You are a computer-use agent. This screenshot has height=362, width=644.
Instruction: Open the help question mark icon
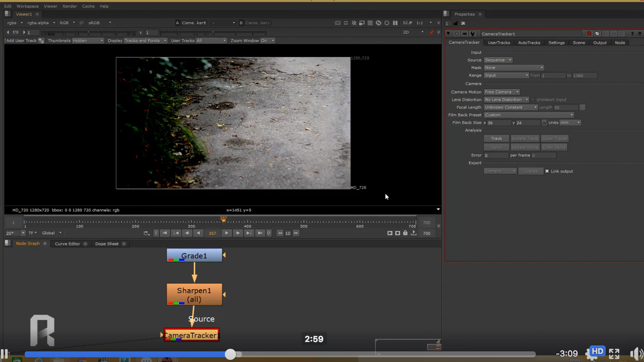click(632, 34)
